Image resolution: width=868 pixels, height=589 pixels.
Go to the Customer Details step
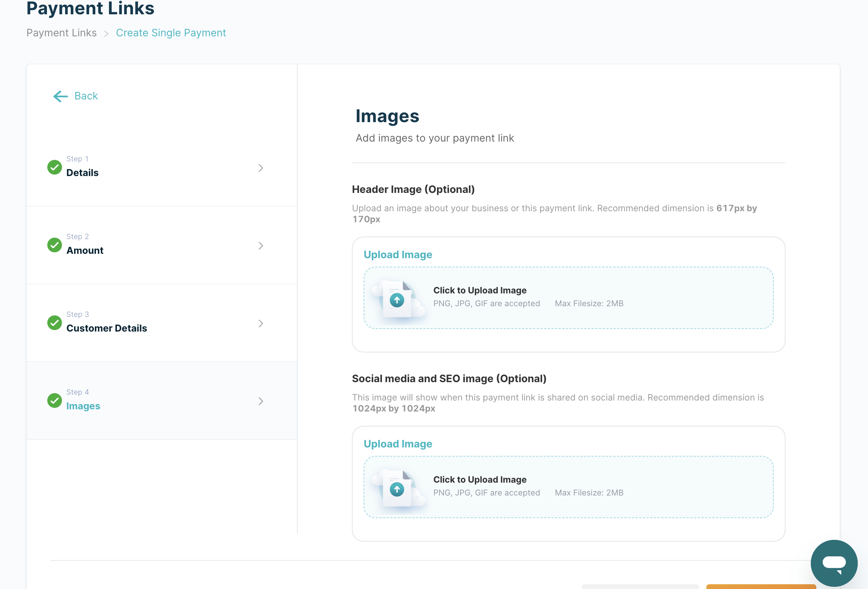(x=107, y=328)
